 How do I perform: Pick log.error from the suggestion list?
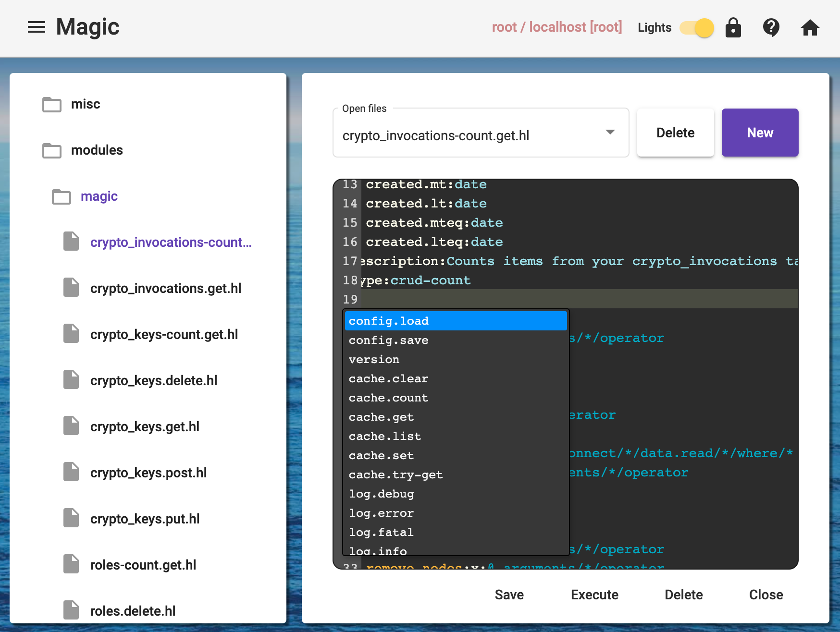[x=381, y=513]
